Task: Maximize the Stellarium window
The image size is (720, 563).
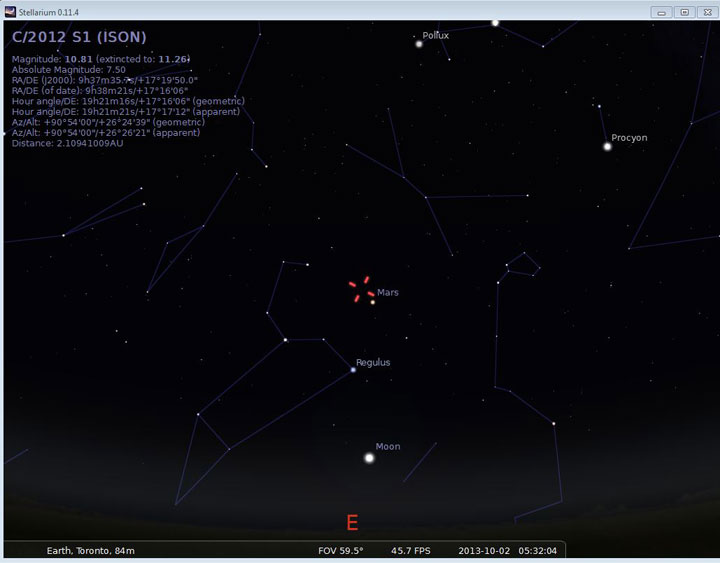Action: click(684, 12)
